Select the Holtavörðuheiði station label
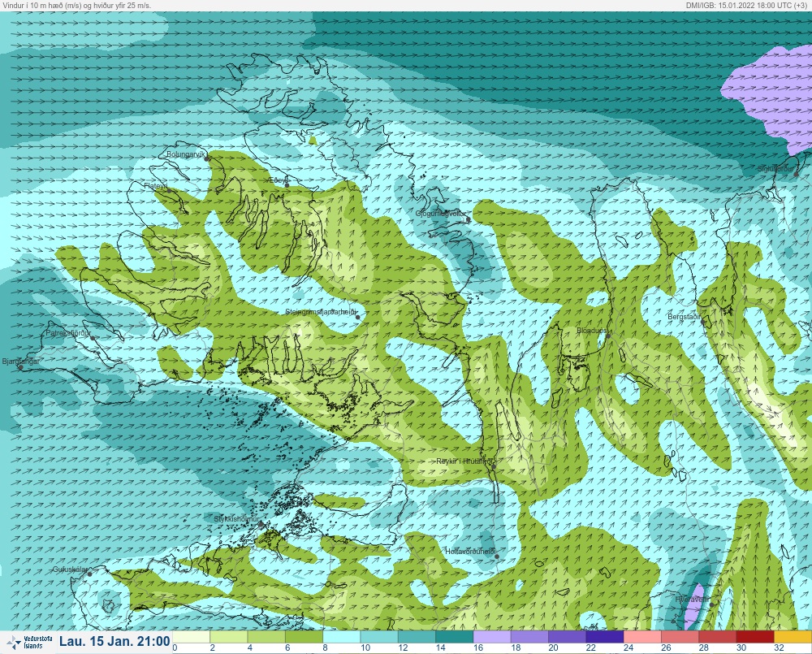 (x=471, y=552)
